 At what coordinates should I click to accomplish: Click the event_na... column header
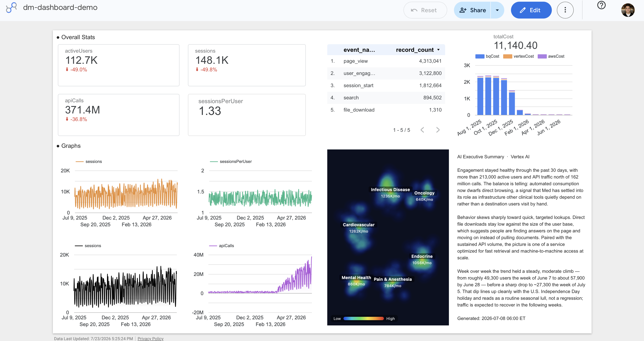click(359, 50)
